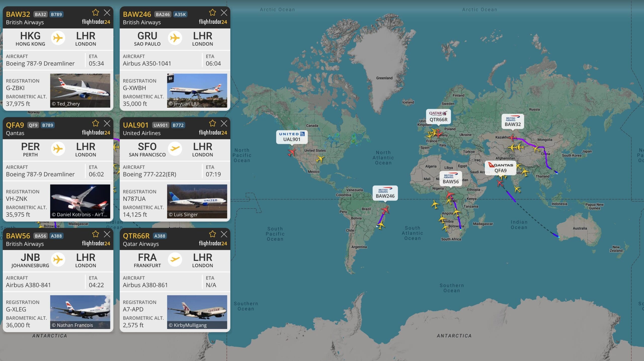Screen dimensions: 644x361
Task: Click a yellow plane icon over the United States
Action: [x=321, y=159]
